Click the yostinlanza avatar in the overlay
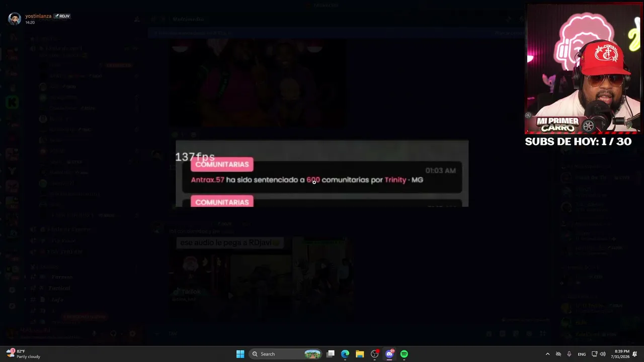 coord(15,19)
